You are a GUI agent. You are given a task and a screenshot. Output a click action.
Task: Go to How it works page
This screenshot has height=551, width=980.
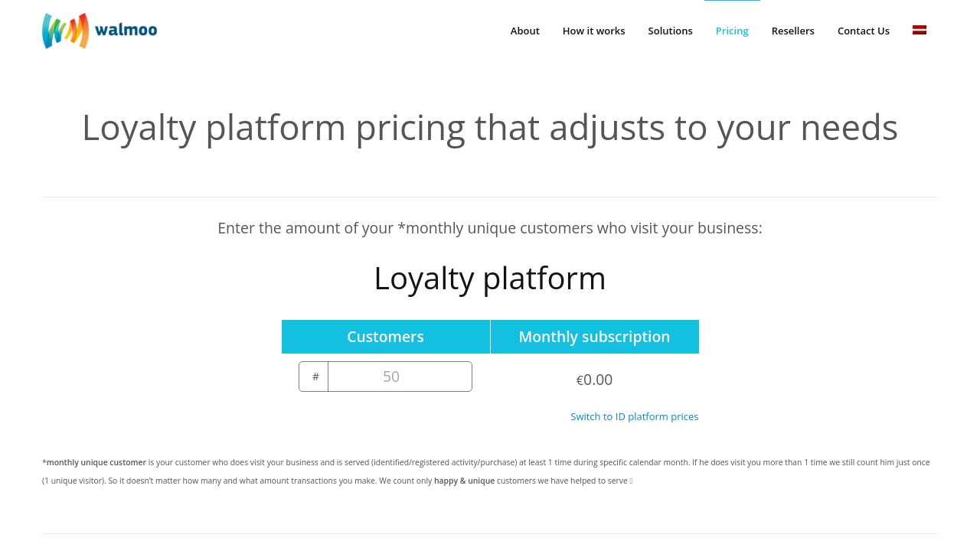593,31
